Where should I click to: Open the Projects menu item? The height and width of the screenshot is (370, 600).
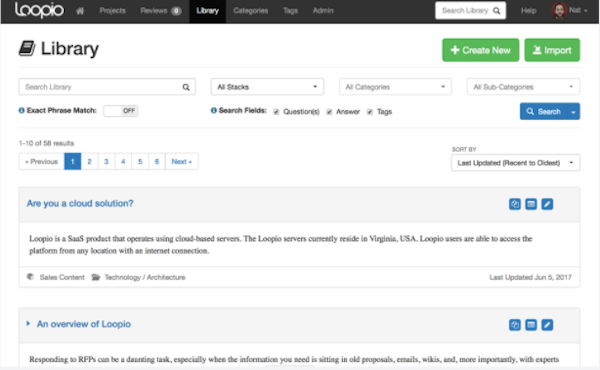pyautogui.click(x=112, y=11)
